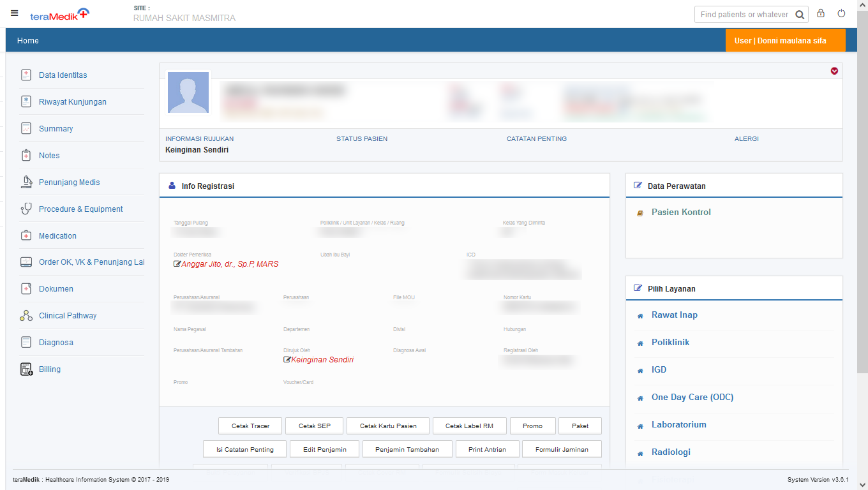The image size is (868, 490).
Task: Click the Summary sidebar icon
Action: [x=26, y=129]
